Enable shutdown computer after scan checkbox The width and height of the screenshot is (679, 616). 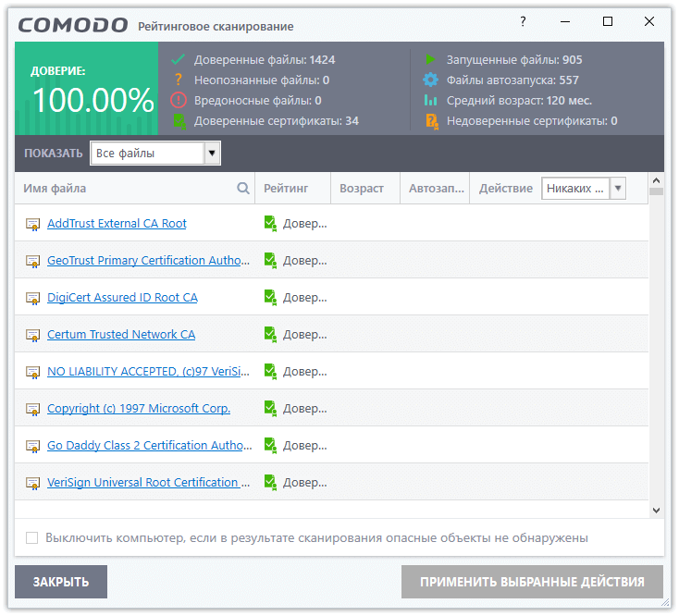point(31,537)
